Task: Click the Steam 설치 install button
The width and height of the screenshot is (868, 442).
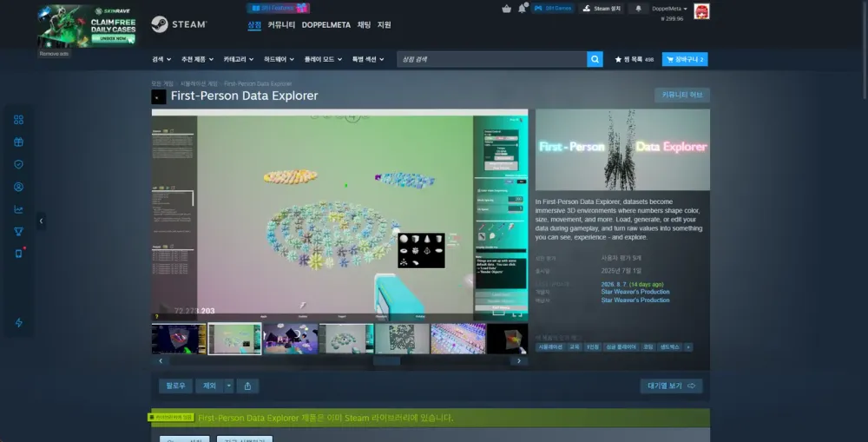Action: (602, 9)
